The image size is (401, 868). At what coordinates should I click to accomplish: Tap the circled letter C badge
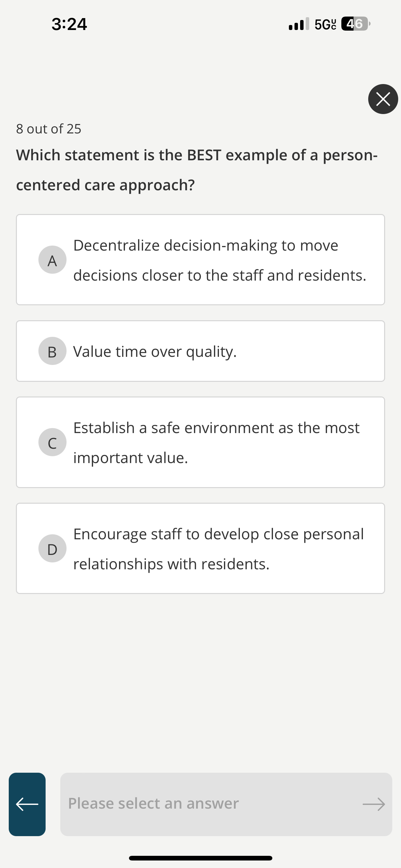tap(52, 442)
